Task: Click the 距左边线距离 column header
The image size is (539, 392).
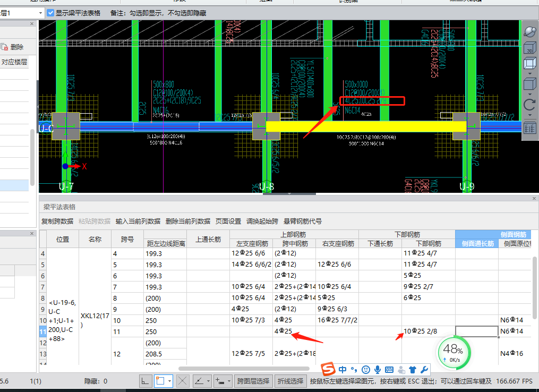Action: coord(166,243)
